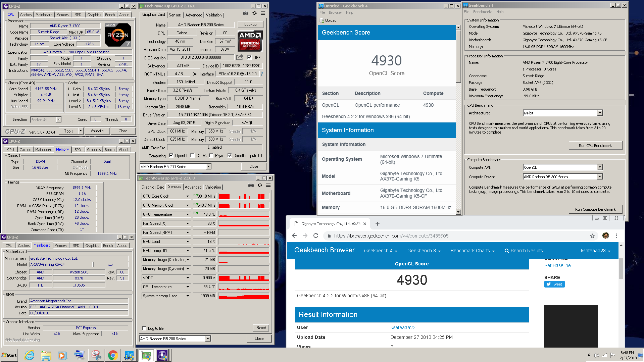The image size is (644, 362).
Task: Open the SPD tab in top CPU-Z window
Action: [78, 15]
